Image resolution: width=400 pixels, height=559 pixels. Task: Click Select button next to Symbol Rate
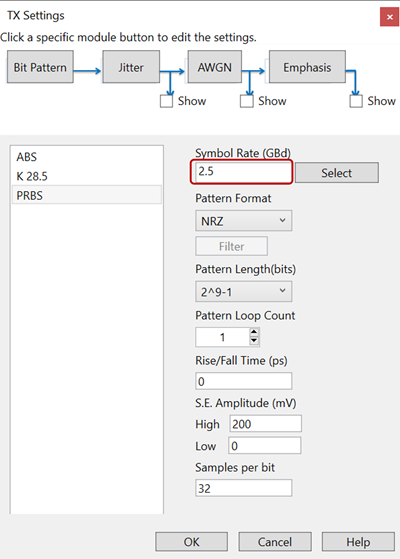click(x=337, y=173)
